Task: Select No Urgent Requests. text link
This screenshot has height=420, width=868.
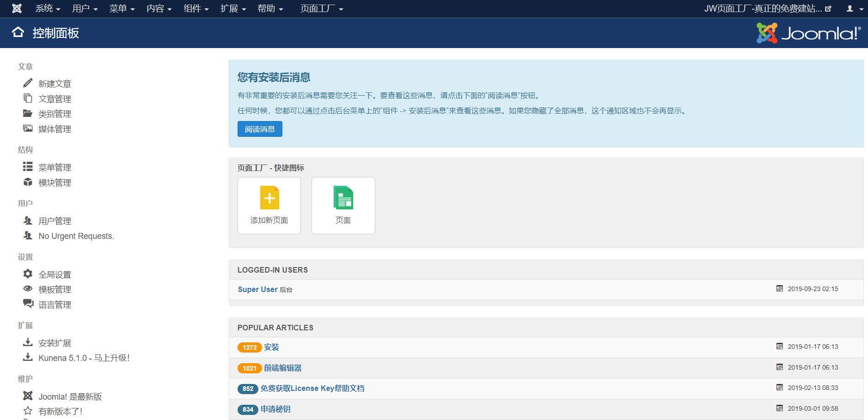Action: click(76, 236)
